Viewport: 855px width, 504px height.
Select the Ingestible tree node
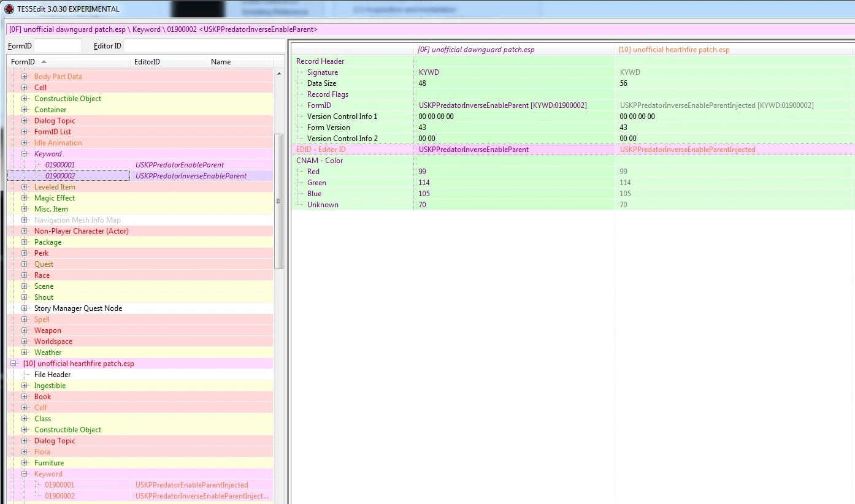pos(50,386)
